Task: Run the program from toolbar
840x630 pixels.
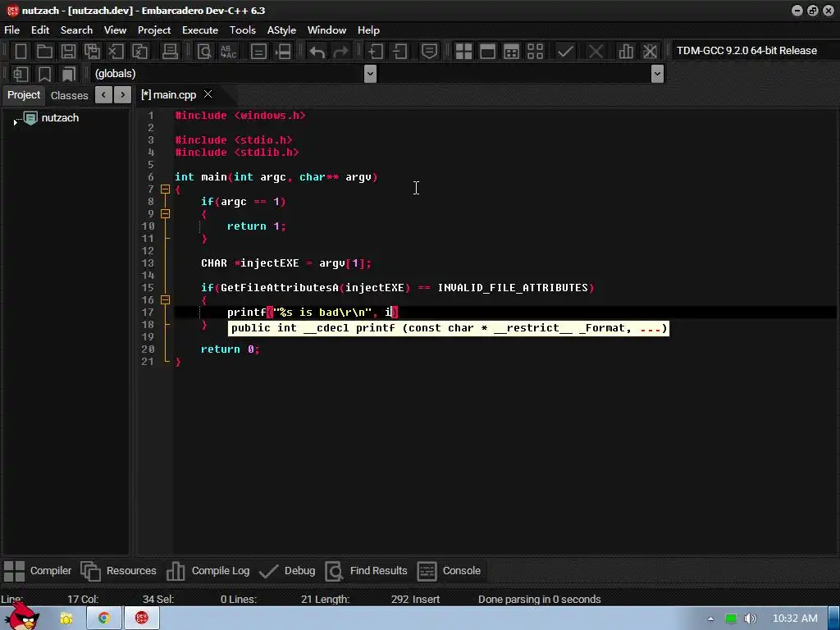Action: pos(487,52)
